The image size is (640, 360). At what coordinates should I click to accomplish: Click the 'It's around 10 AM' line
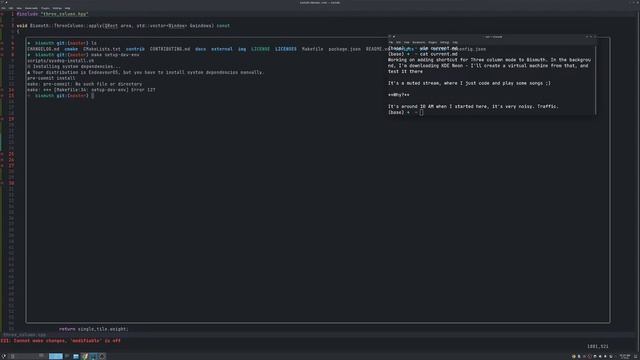[x=473, y=107]
